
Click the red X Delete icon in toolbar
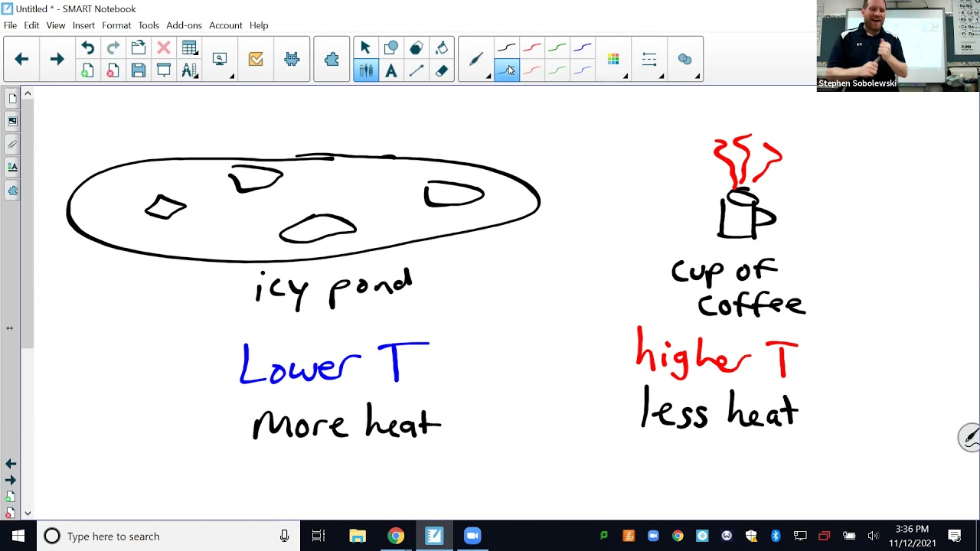pos(163,48)
